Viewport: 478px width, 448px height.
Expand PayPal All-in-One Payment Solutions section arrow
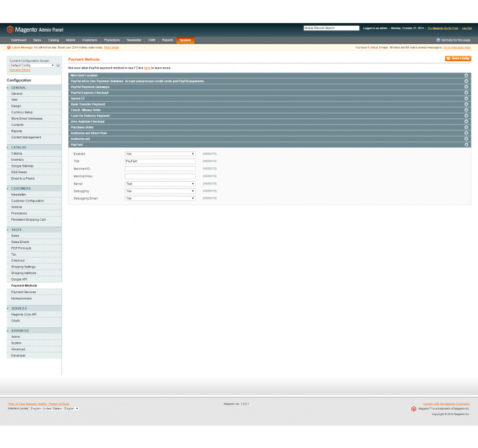pyautogui.click(x=466, y=81)
